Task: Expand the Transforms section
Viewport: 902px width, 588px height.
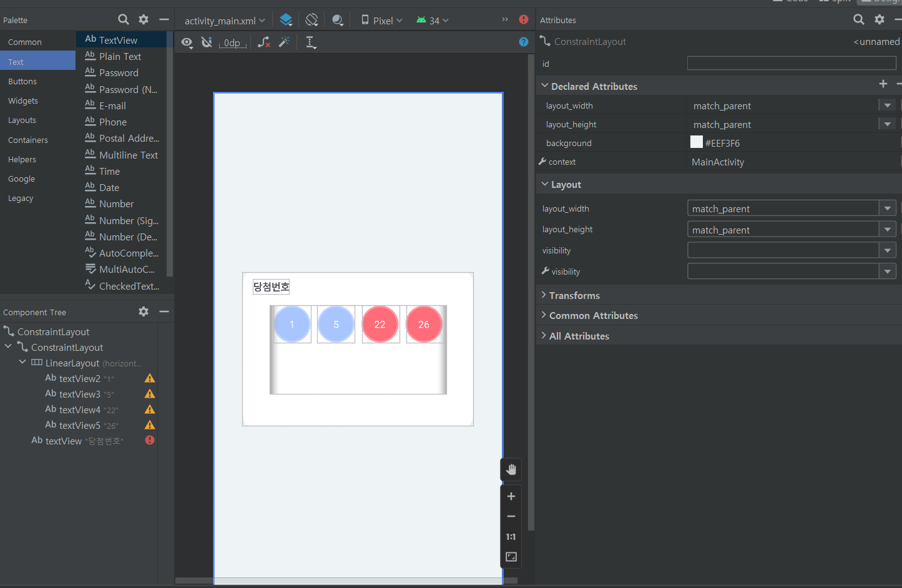Action: [x=544, y=295]
